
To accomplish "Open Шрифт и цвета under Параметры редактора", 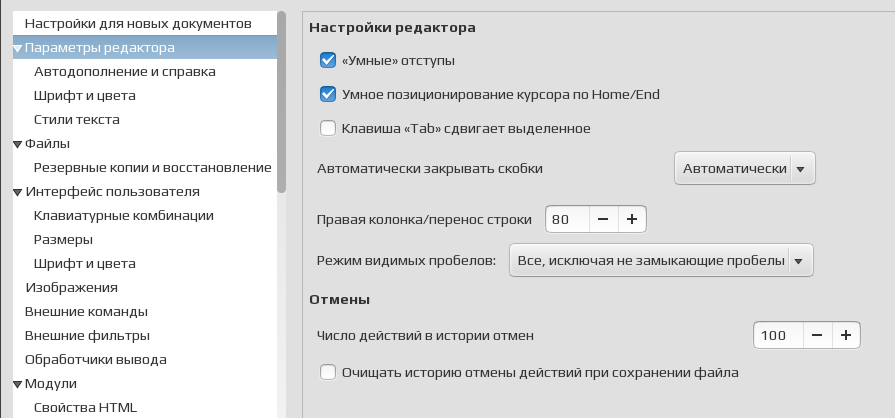I will 84,95.
